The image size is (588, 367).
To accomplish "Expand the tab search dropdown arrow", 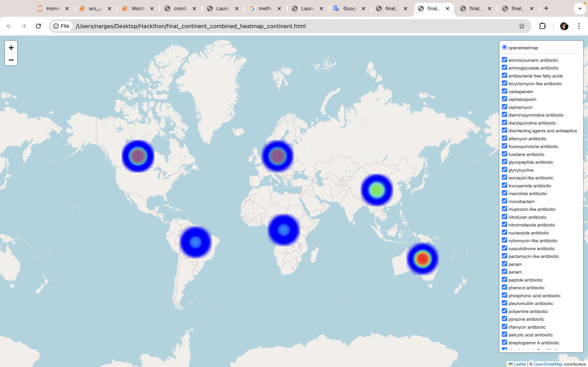I will [x=579, y=9].
